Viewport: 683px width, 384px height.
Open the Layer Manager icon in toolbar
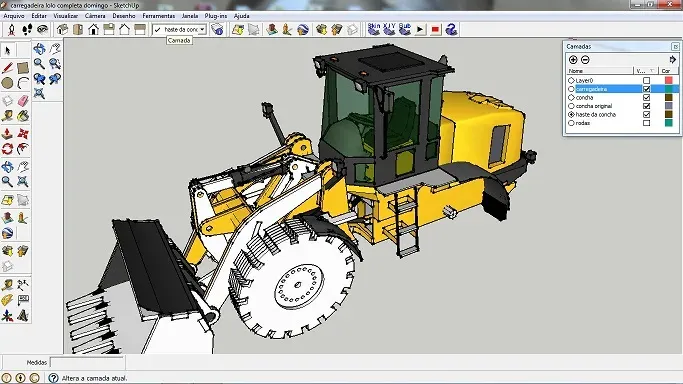[x=217, y=29]
